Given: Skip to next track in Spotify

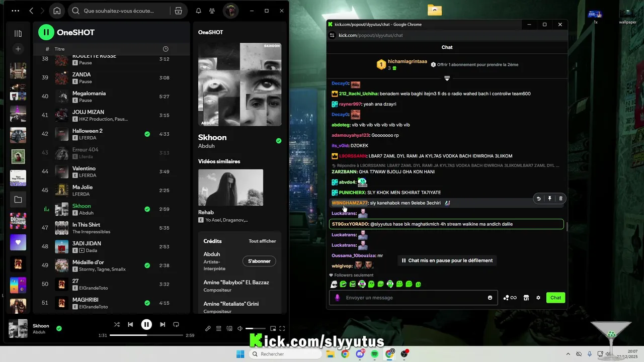Looking at the screenshot, I should [163, 325].
